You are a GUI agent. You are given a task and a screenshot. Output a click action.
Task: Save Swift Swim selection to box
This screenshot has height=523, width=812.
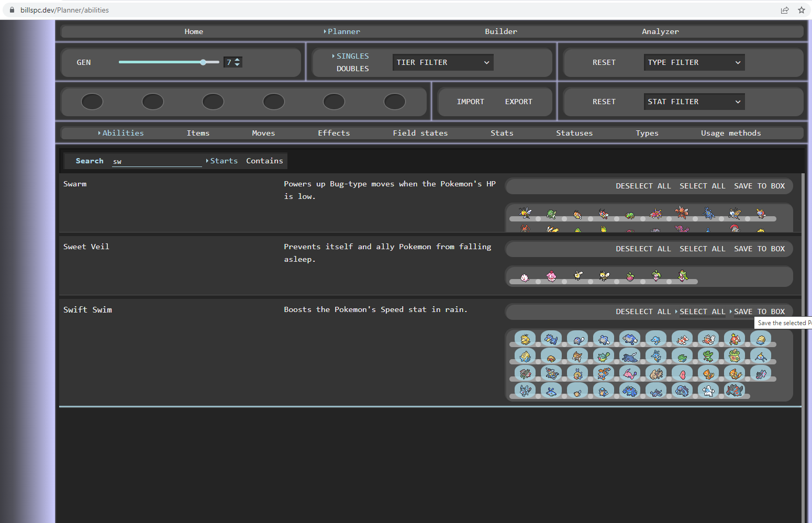(x=759, y=311)
